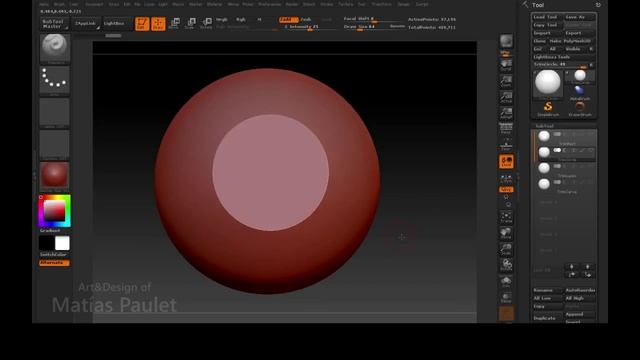Image resolution: width=640 pixels, height=360 pixels.
Task: Click the Duplicate subtool button
Action: tap(547, 318)
